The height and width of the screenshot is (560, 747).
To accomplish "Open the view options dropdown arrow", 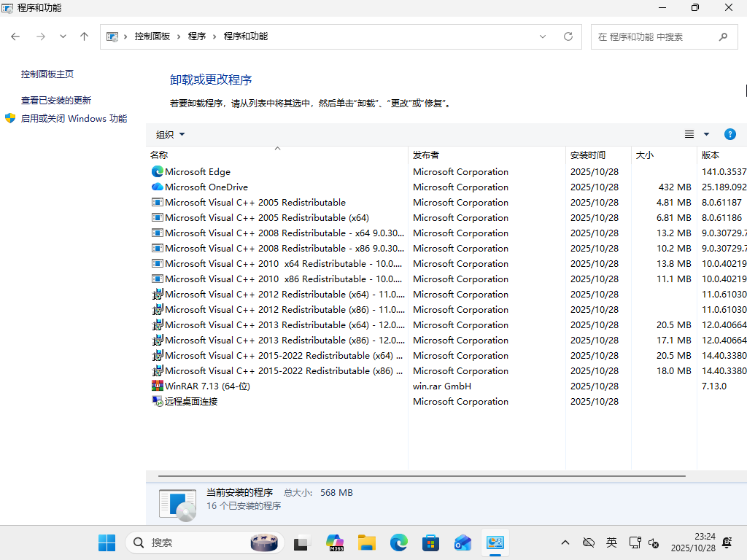I will (x=706, y=134).
